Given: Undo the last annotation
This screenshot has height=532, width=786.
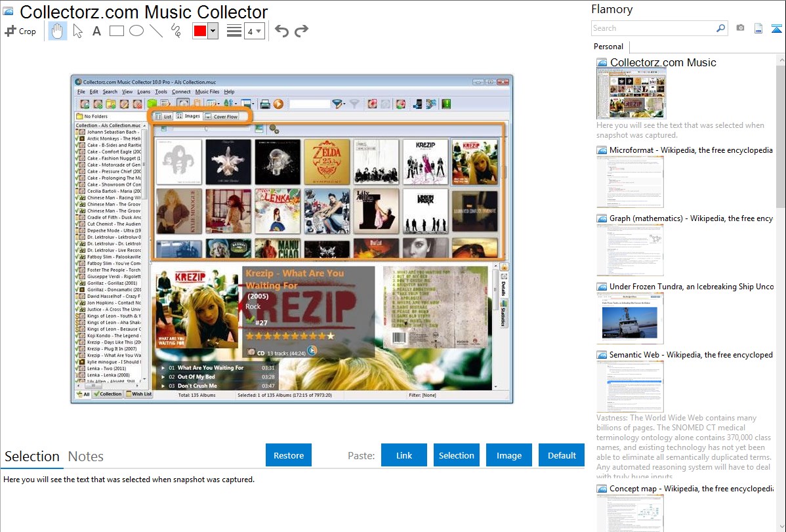Looking at the screenshot, I should 281,31.
